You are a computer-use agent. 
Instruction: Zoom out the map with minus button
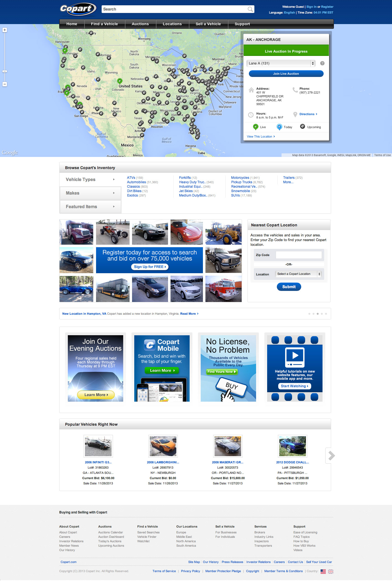5,84
